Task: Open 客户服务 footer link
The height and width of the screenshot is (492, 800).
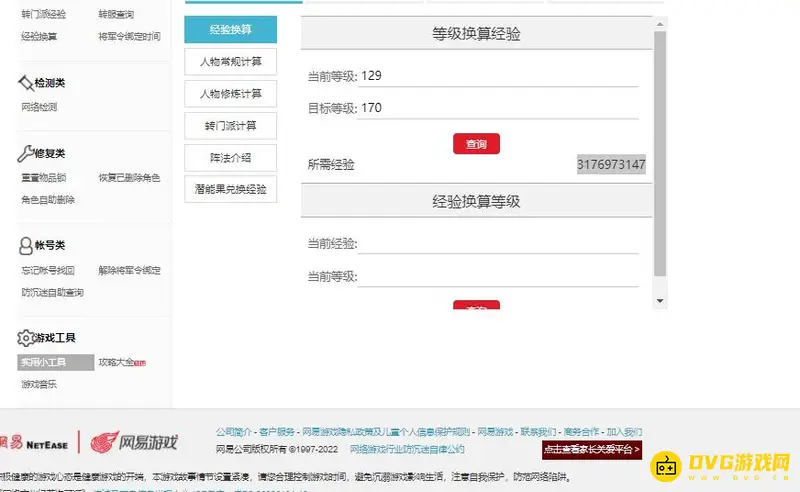Action: [x=277, y=432]
